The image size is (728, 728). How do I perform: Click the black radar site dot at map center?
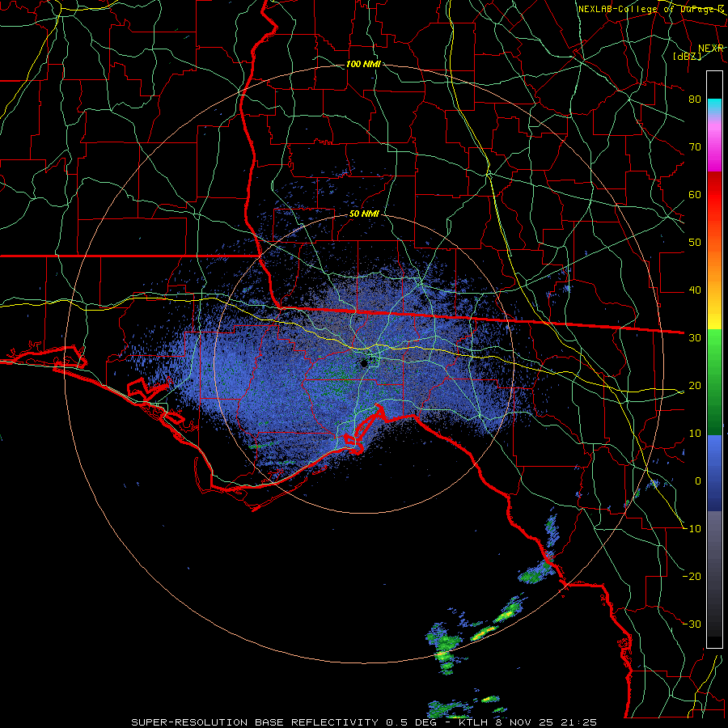365,363
